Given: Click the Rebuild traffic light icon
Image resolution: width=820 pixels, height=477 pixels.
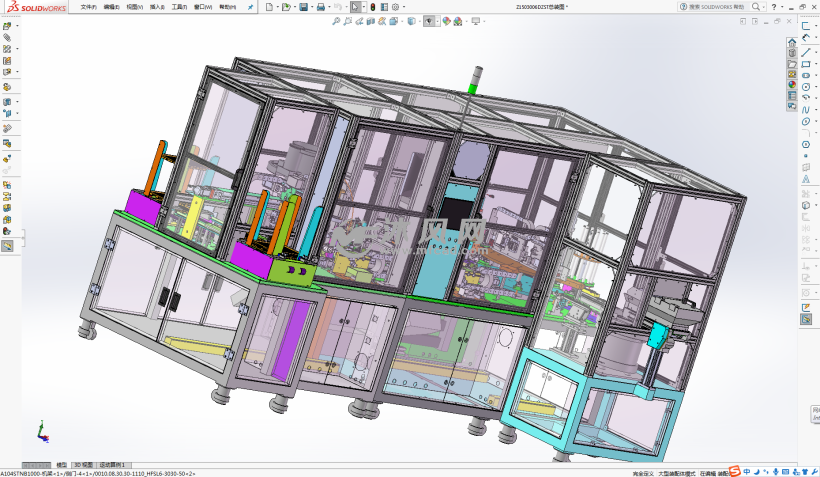Looking at the screenshot, I should pyautogui.click(x=373, y=7).
